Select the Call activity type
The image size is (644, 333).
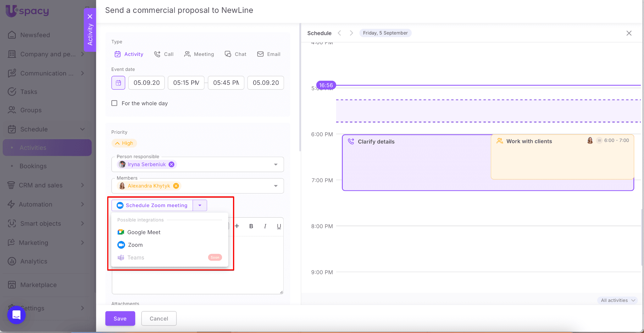tap(164, 54)
